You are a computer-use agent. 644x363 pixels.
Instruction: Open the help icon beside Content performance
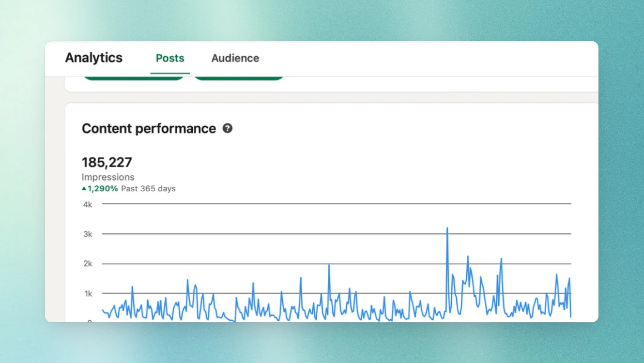point(228,128)
